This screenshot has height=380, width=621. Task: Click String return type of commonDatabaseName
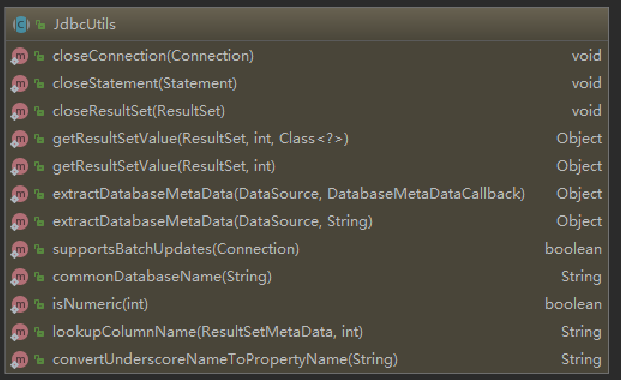click(x=581, y=277)
